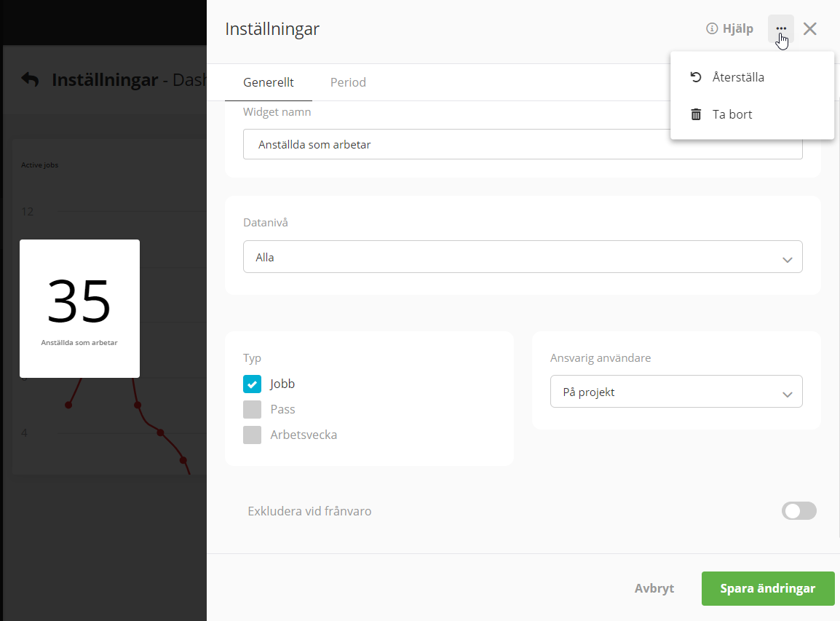The width and height of the screenshot is (840, 621).
Task: Toggle the Exkludera vid frånvaro switch
Action: coord(799,511)
